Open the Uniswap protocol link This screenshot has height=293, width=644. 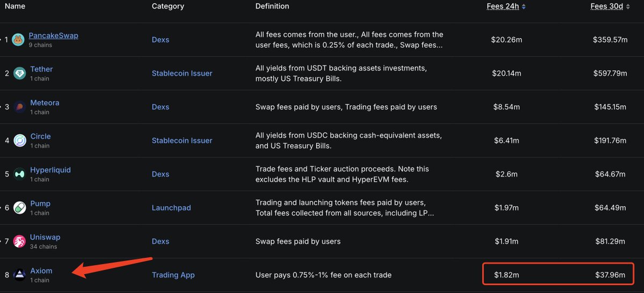pyautogui.click(x=45, y=237)
